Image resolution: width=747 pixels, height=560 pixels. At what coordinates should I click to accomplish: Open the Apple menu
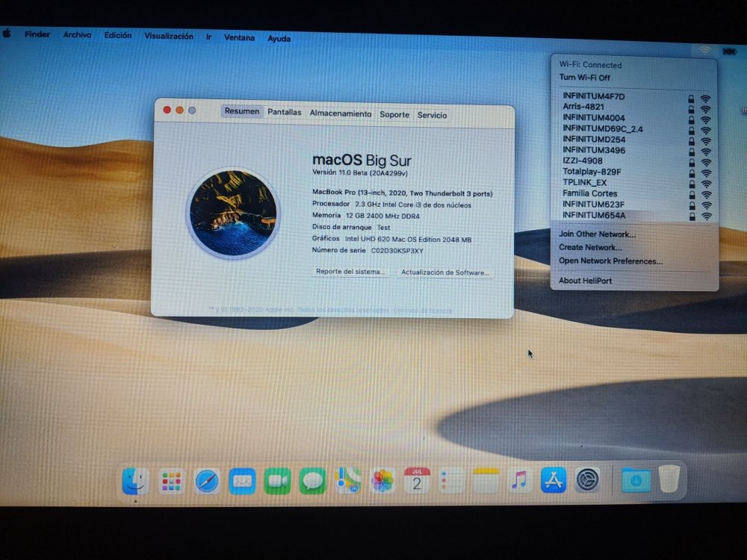7,33
